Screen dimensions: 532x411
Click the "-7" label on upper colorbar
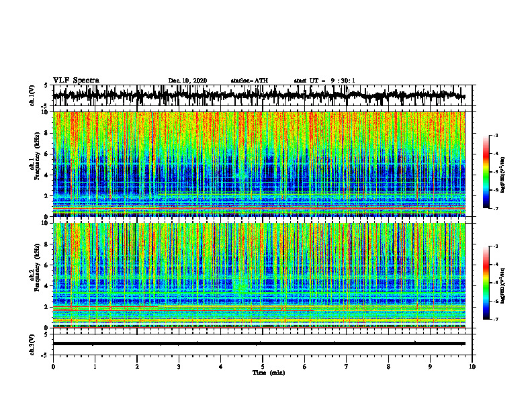pos(496,208)
